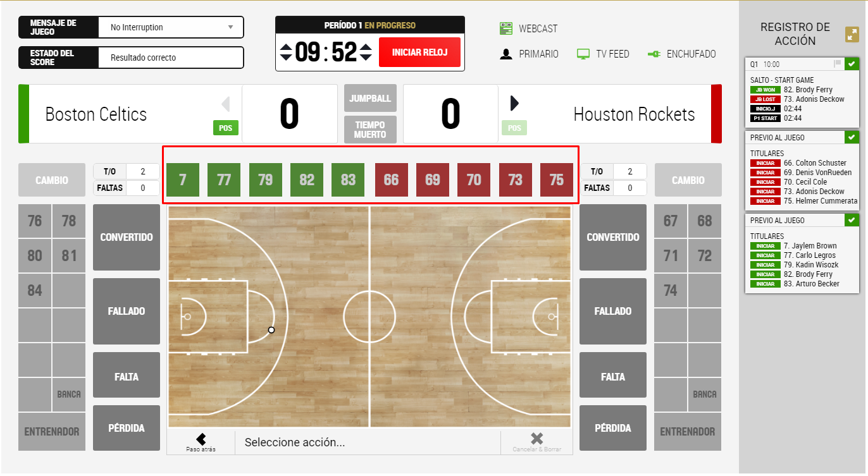Select Houston bench player 72

(705, 256)
